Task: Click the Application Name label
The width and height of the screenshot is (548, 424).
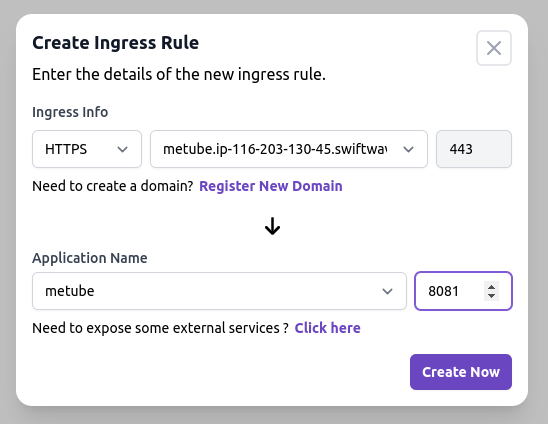Action: pyautogui.click(x=89, y=258)
